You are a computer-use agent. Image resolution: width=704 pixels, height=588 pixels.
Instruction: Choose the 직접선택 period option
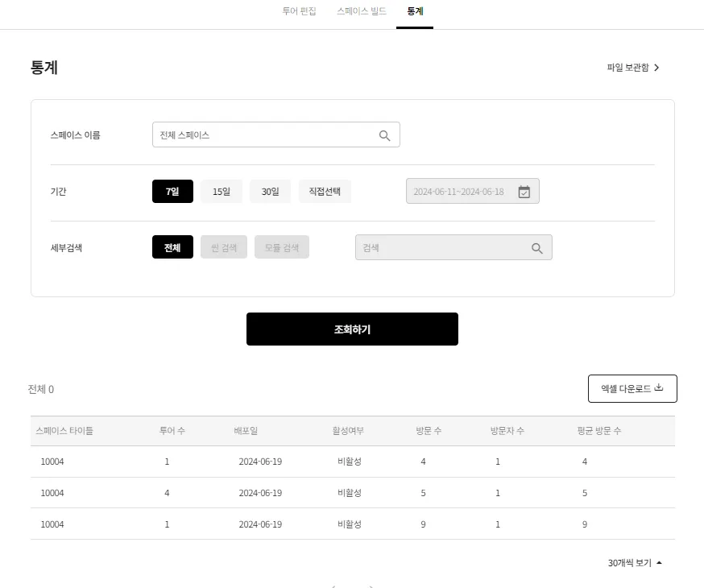coord(325,191)
